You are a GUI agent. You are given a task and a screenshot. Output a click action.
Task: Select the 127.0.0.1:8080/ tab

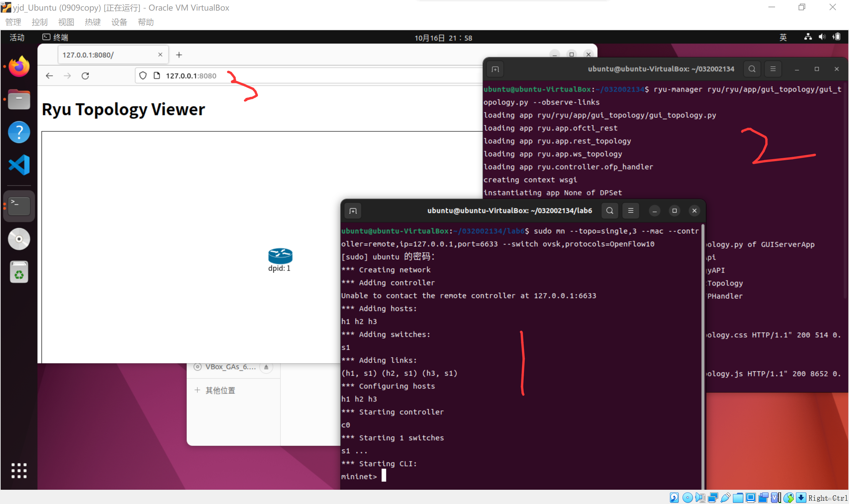pyautogui.click(x=113, y=55)
